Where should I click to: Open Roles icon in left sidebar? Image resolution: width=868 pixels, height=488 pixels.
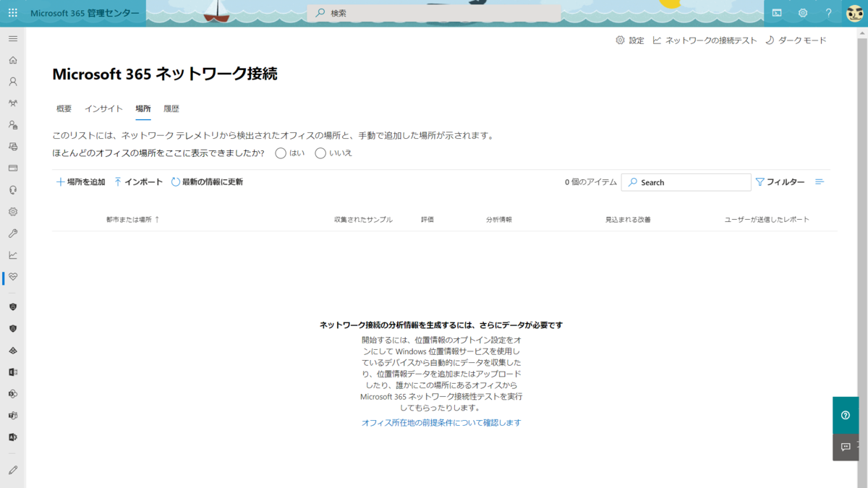point(13,125)
